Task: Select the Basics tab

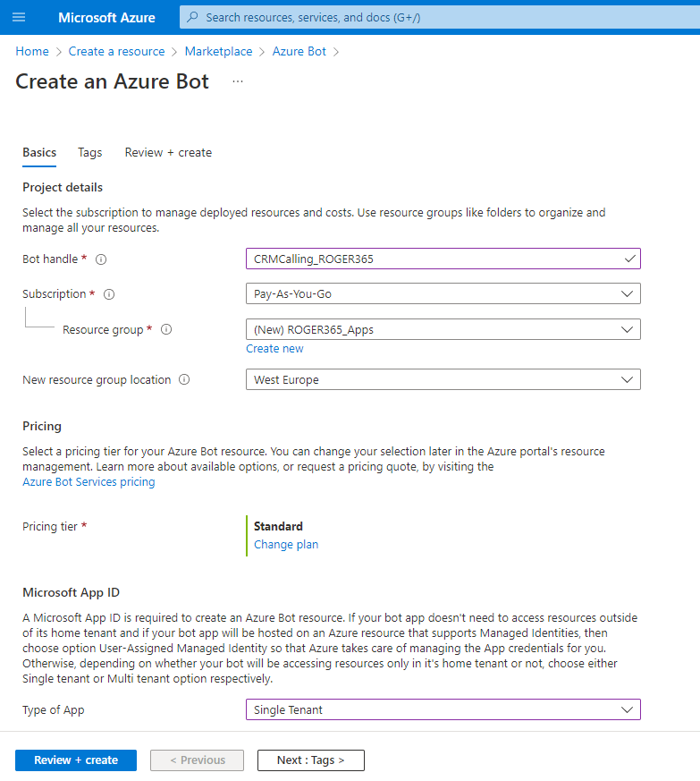Action: (39, 153)
